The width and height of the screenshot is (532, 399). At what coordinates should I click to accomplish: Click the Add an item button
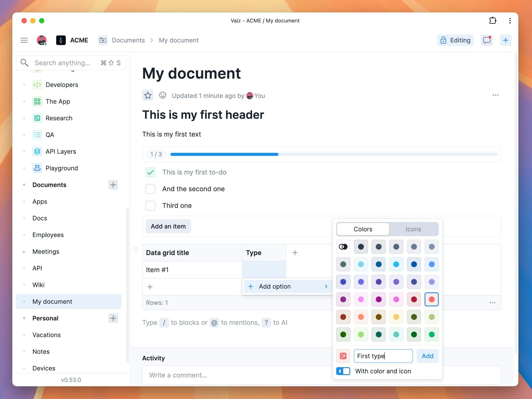[x=168, y=225]
